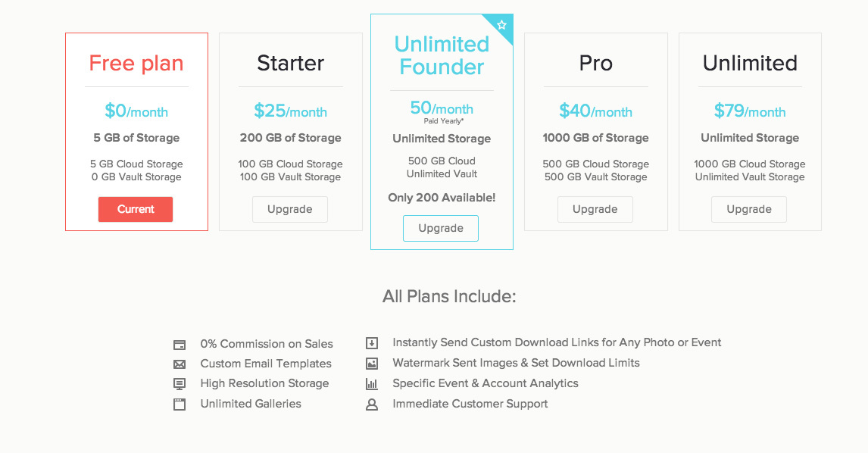Image resolution: width=868 pixels, height=453 pixels.
Task: Click the High Resolution Storage monitor icon
Action: coord(180,384)
